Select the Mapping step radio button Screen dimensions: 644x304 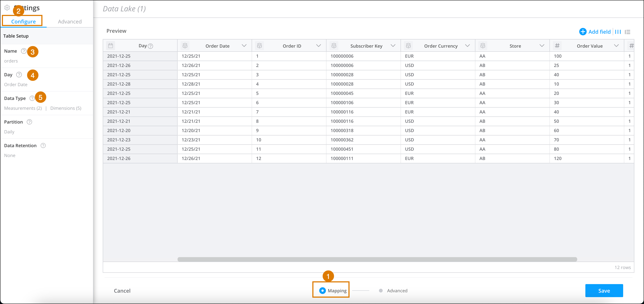(x=323, y=290)
